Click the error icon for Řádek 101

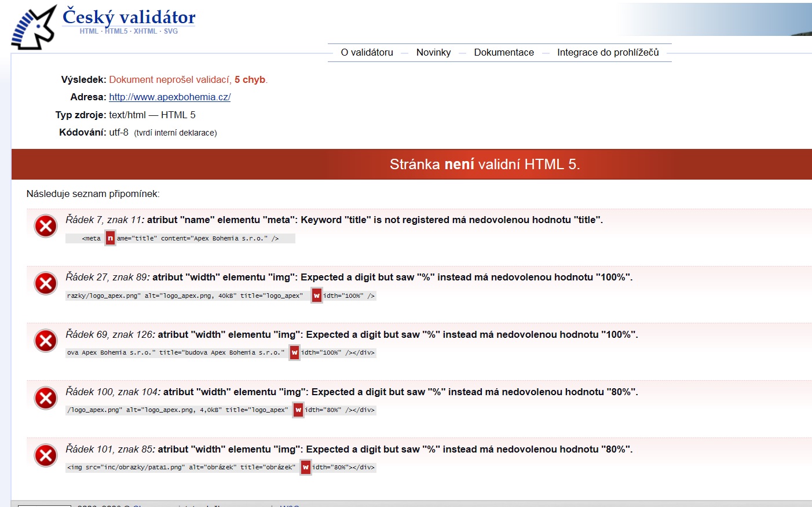(46, 455)
